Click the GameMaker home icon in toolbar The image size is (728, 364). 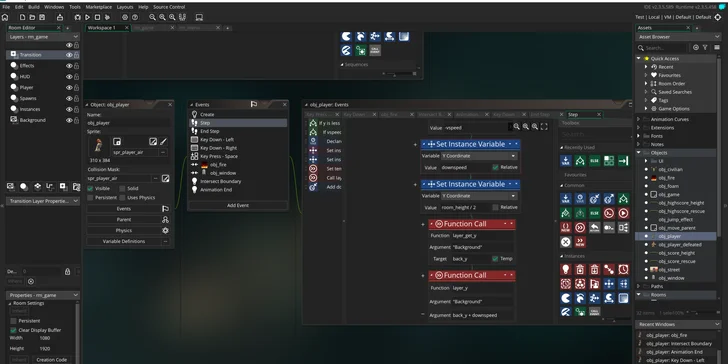click(x=5, y=17)
